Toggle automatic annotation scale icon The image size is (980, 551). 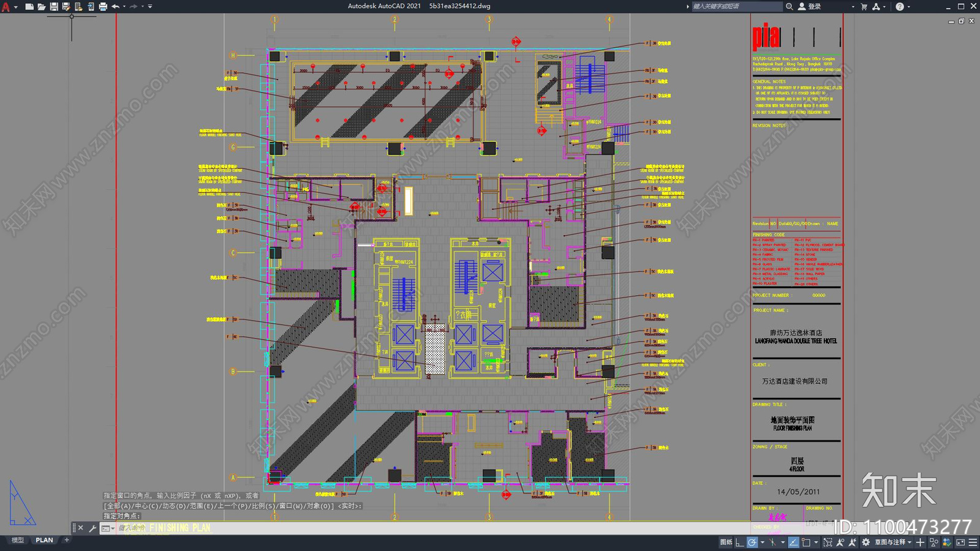coord(853,542)
